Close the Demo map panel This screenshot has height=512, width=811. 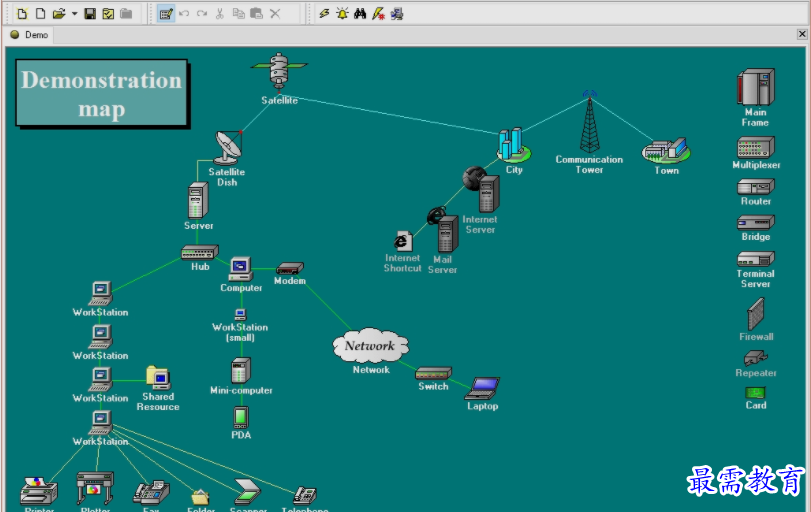click(802, 34)
